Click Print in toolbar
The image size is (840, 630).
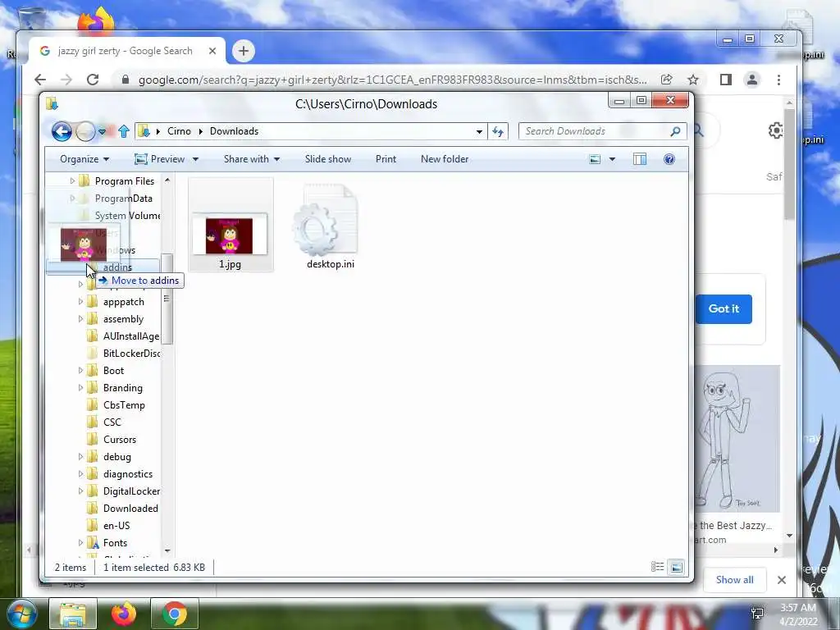386,159
